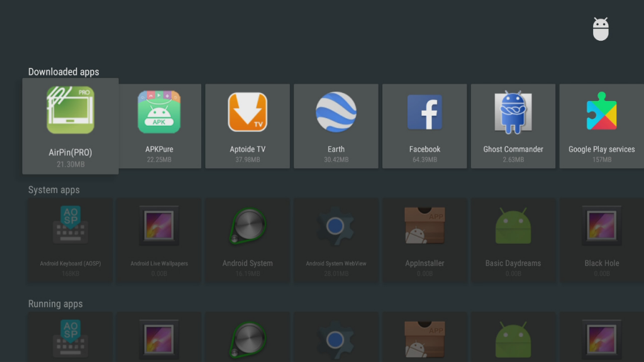Select AppInstaller in System apps
The image size is (644, 362).
(425, 241)
